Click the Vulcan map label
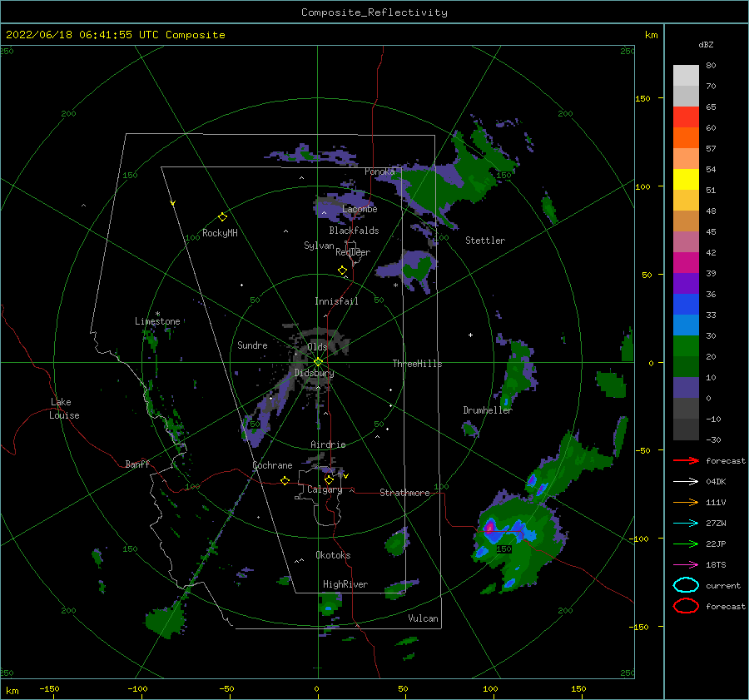Viewport: 749px width, 700px height. click(423, 618)
